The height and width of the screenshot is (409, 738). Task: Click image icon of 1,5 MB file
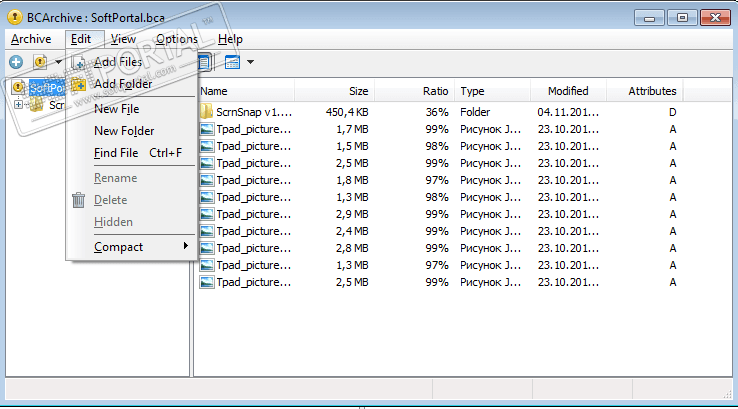pyautogui.click(x=207, y=146)
